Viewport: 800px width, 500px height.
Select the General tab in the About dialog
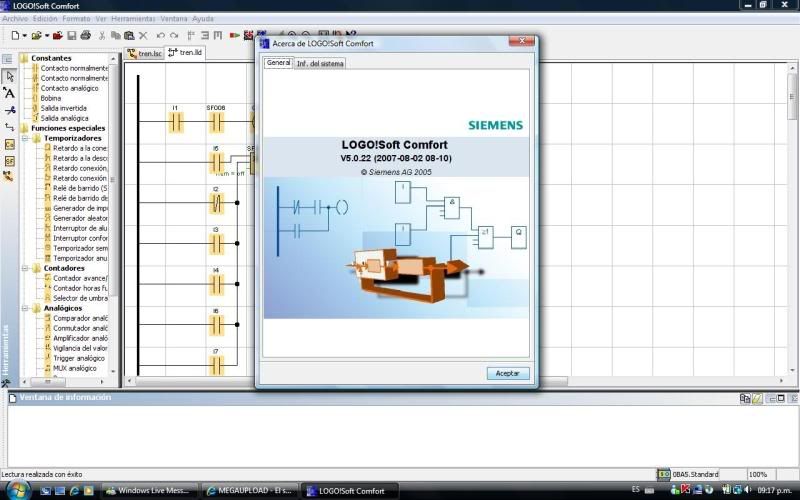click(x=278, y=63)
